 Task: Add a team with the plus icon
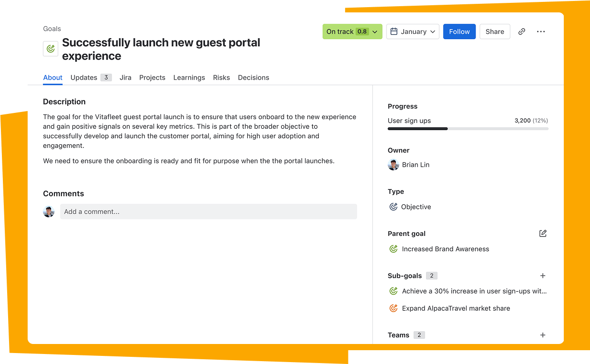coord(543,335)
